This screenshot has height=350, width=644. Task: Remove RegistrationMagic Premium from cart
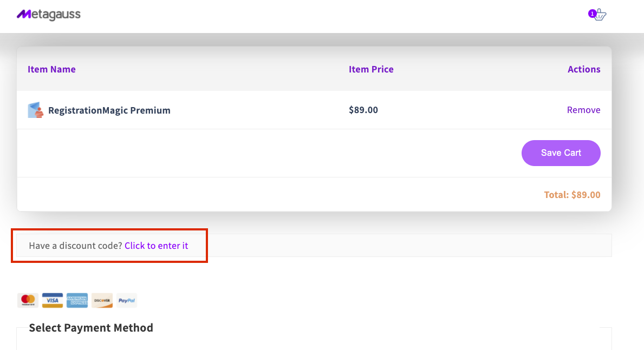(x=583, y=110)
